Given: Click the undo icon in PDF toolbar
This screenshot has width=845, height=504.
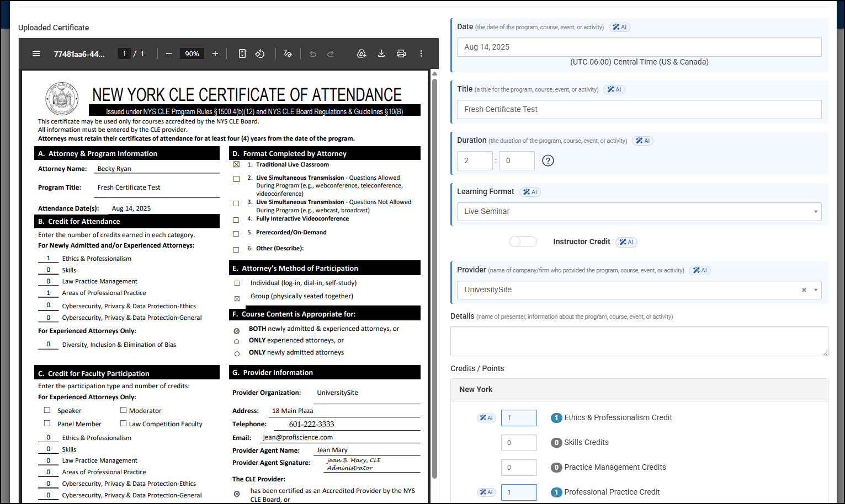Looking at the screenshot, I should [x=313, y=53].
